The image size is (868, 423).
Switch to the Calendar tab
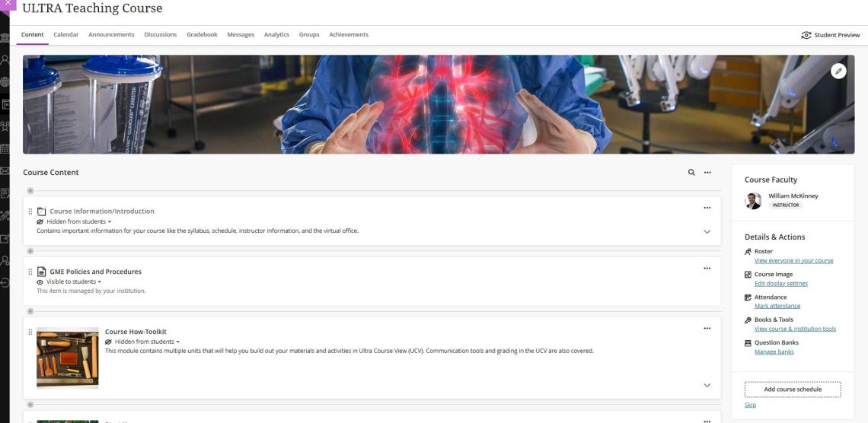(x=66, y=34)
